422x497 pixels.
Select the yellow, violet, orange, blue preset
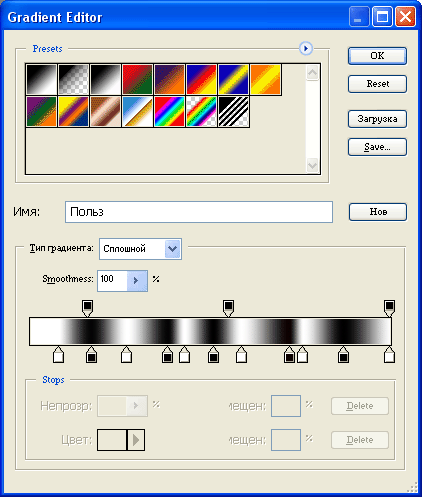[73, 111]
